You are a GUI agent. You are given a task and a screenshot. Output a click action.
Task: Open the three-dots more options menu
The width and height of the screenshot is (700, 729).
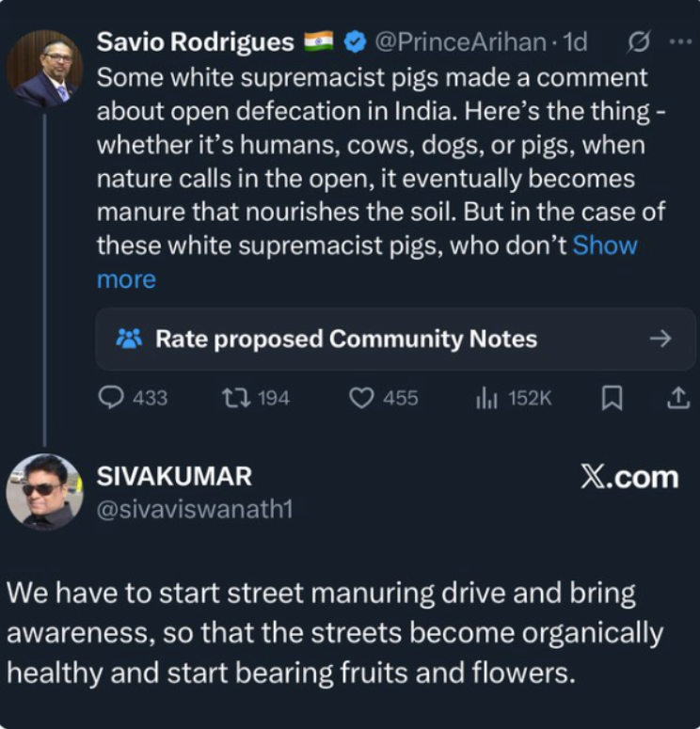click(x=678, y=42)
